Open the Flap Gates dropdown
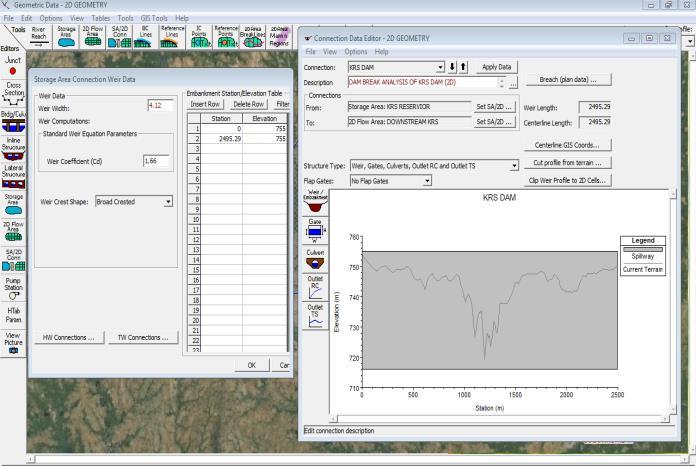696x466 pixels. pyautogui.click(x=427, y=181)
